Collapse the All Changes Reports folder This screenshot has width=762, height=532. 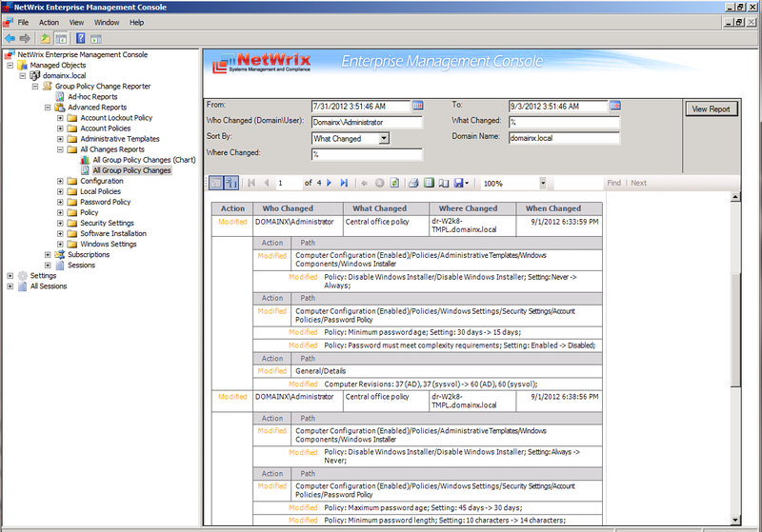pos(60,149)
